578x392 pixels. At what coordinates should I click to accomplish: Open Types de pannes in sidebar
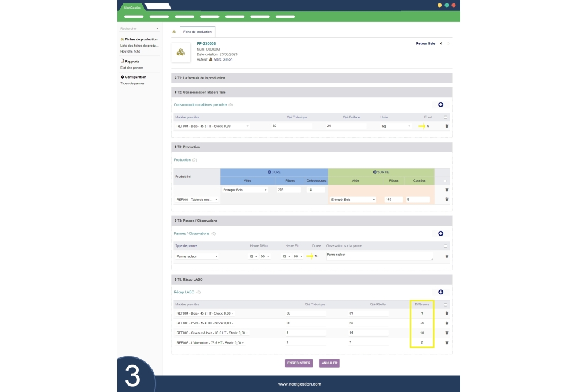pos(132,83)
